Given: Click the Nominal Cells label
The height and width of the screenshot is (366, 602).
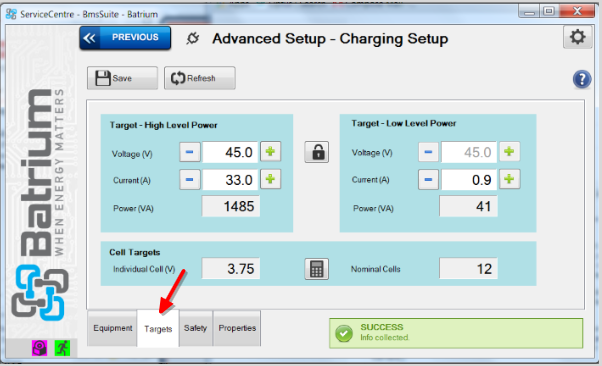Looking at the screenshot, I should point(375,269).
